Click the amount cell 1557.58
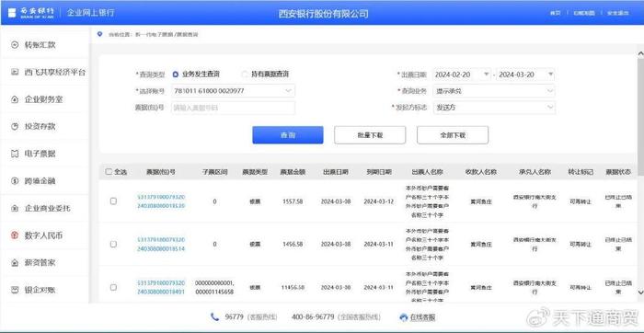 click(x=293, y=201)
